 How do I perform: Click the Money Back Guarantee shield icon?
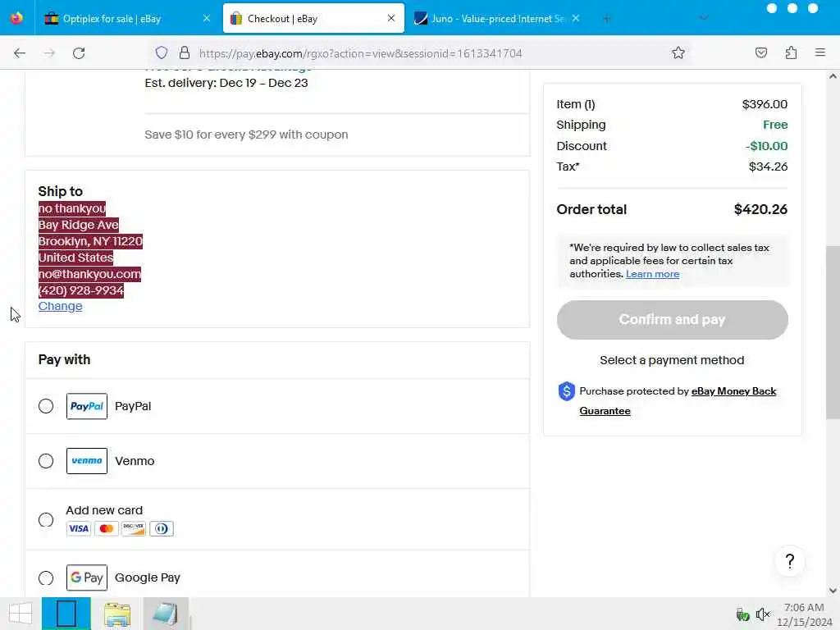[x=566, y=391]
